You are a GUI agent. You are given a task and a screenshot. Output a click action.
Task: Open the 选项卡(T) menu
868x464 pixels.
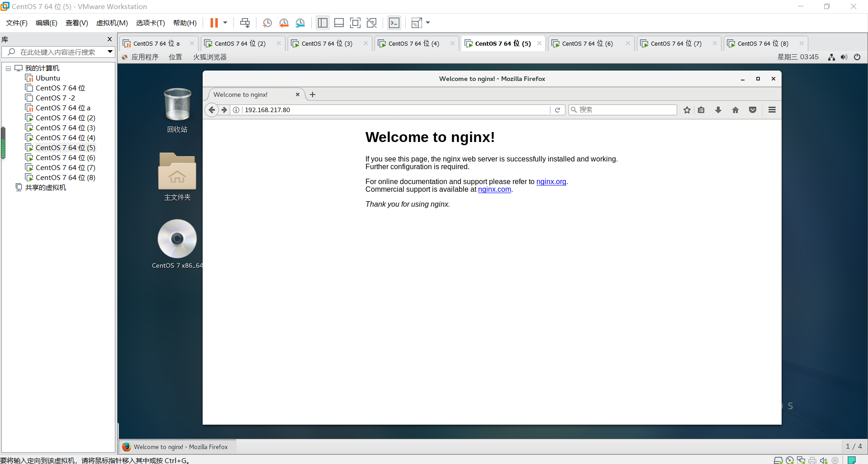pyautogui.click(x=151, y=23)
